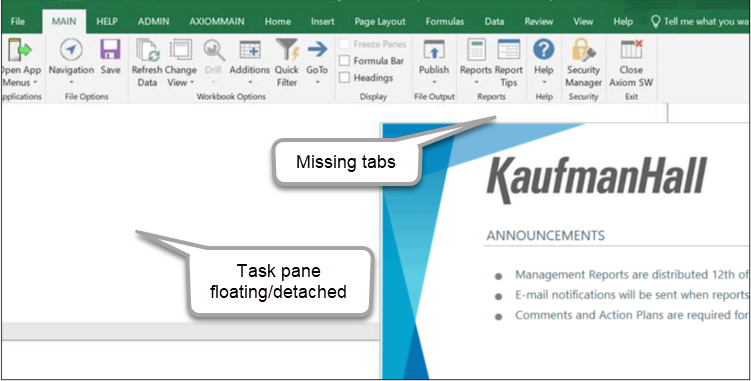Open the Help question mark button
Image resolution: width=751 pixels, height=381 pixels.
(x=544, y=50)
